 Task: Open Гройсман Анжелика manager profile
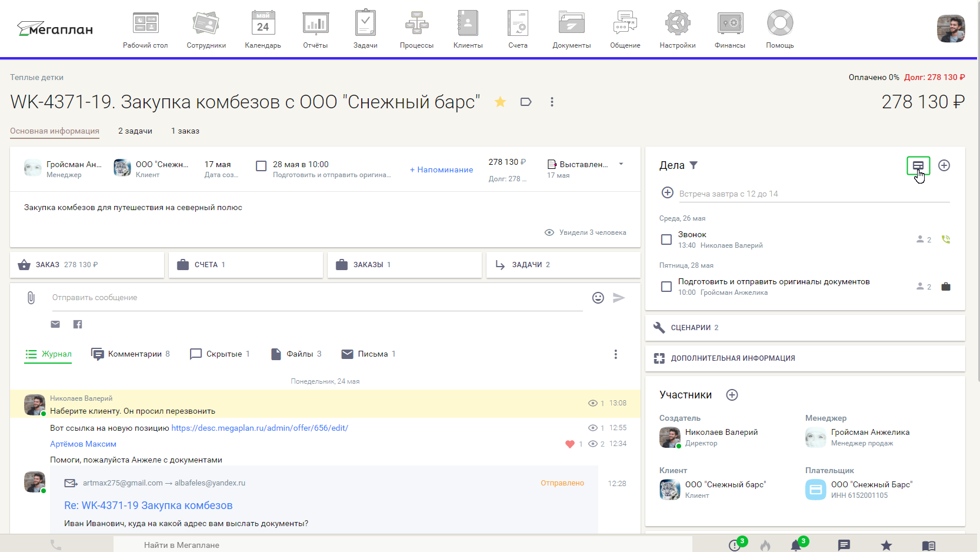pyautogui.click(x=870, y=432)
